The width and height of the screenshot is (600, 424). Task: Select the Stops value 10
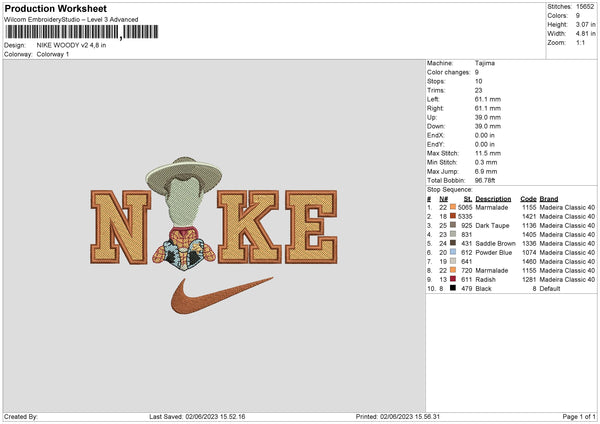478,81
